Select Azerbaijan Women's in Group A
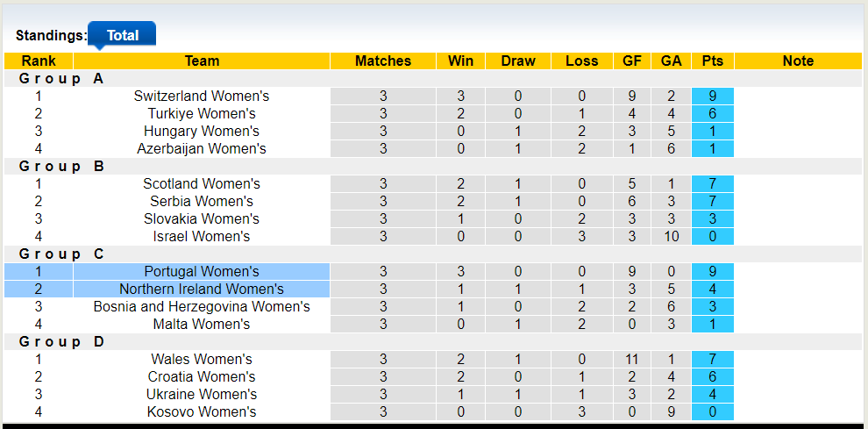The image size is (868, 429). coord(202,149)
